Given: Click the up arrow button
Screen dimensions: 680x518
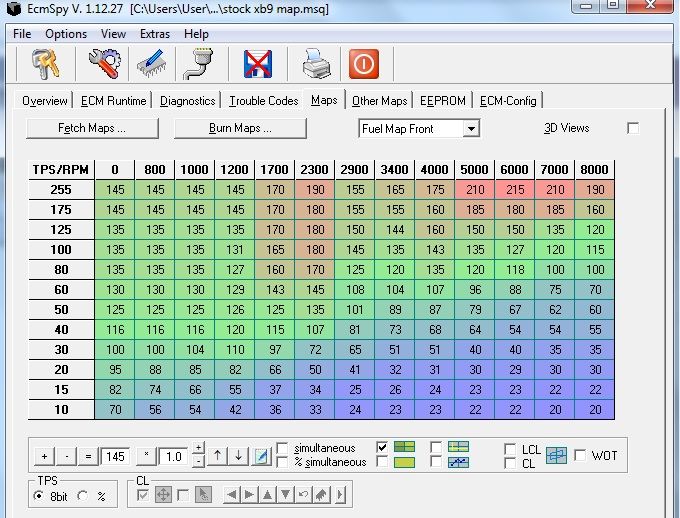Looking at the screenshot, I should [x=217, y=456].
